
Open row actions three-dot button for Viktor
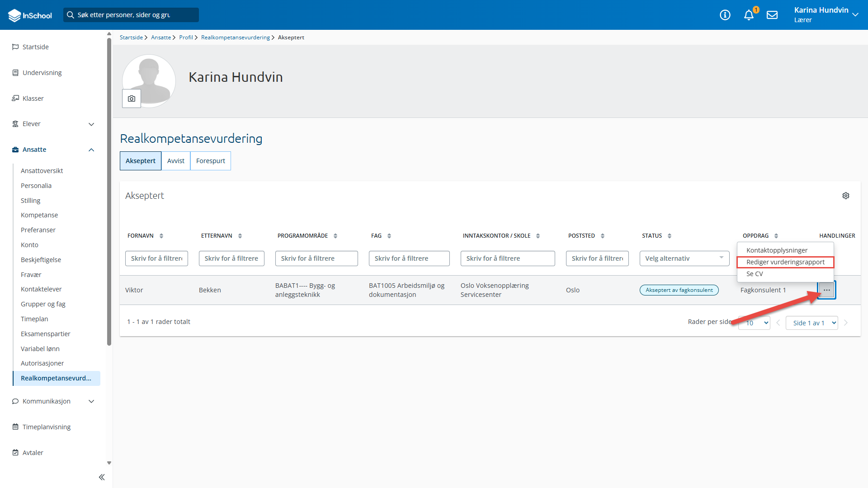827,290
